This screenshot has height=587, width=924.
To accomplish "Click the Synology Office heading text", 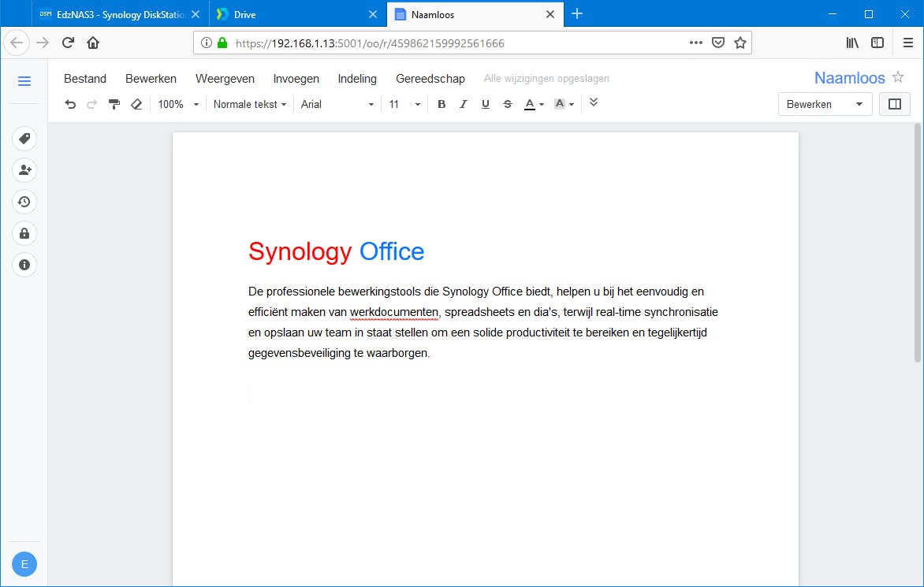I will pyautogui.click(x=336, y=251).
